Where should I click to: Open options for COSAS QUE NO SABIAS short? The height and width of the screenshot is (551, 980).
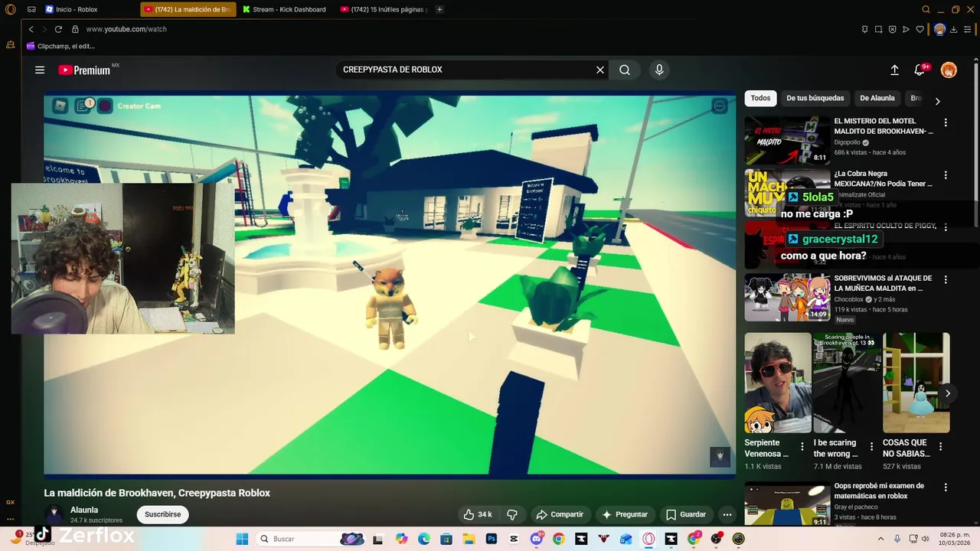coord(940,446)
